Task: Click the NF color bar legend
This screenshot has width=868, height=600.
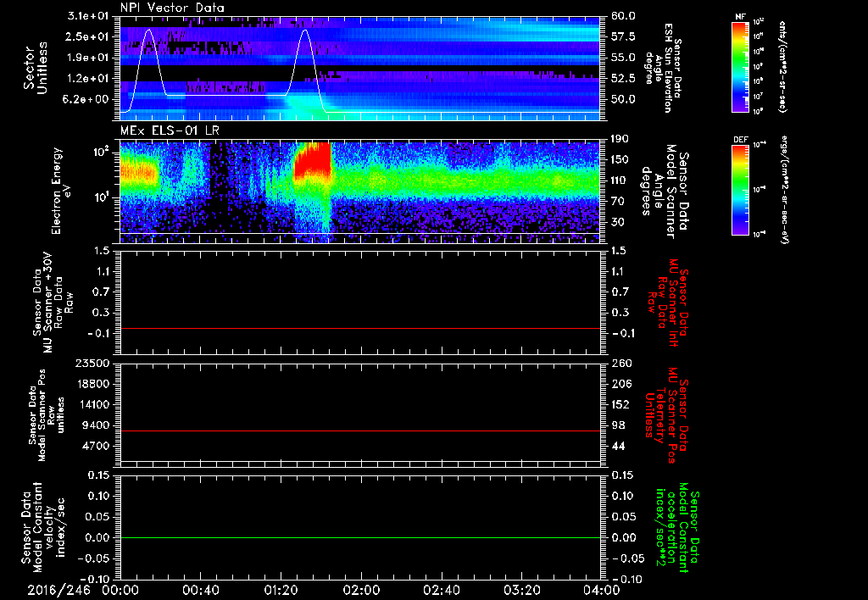Action: click(x=740, y=66)
